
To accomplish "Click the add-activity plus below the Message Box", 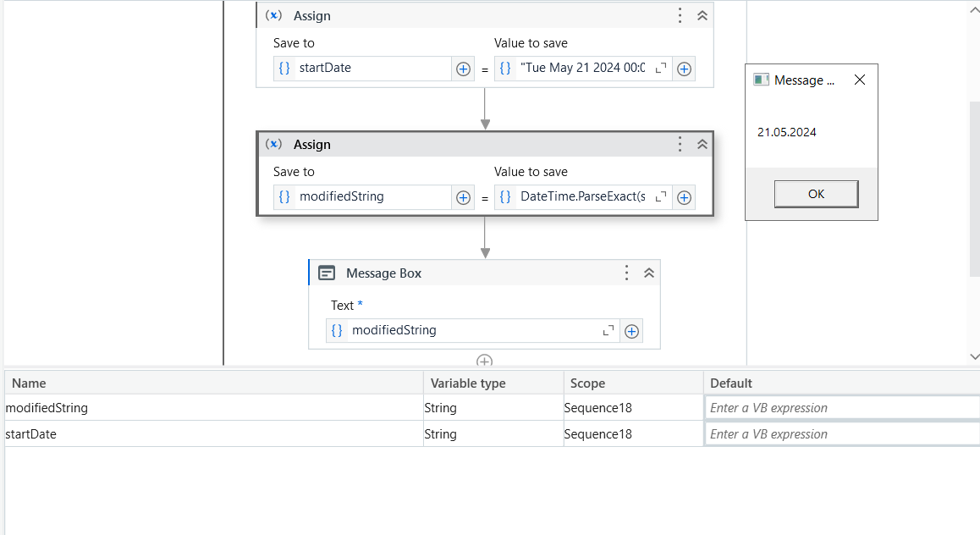I will tap(485, 359).
